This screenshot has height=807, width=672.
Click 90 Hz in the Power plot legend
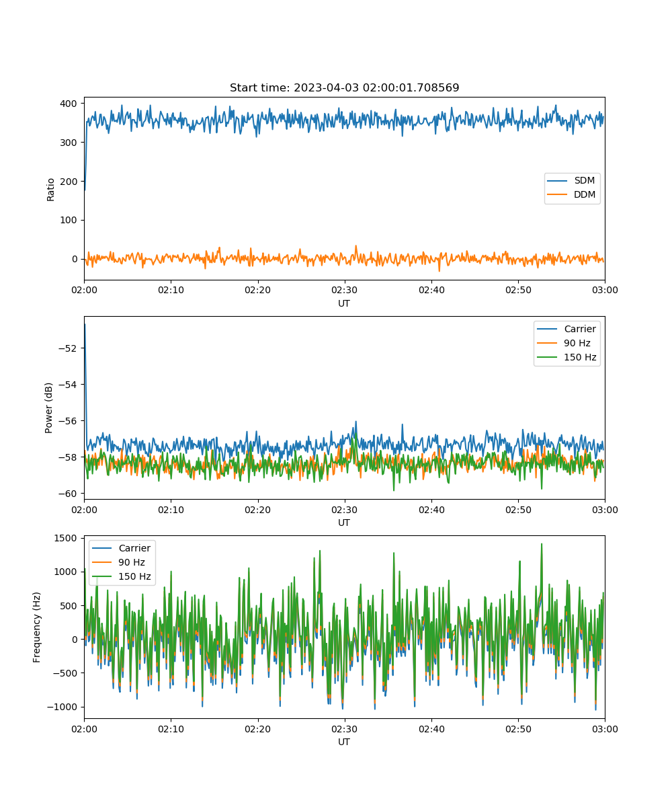tap(577, 343)
